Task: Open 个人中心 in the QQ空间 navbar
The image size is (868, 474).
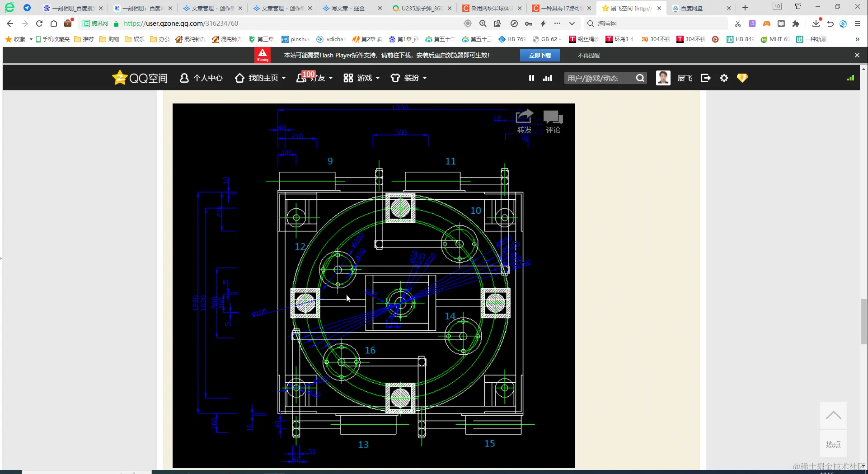Action: 201,78
